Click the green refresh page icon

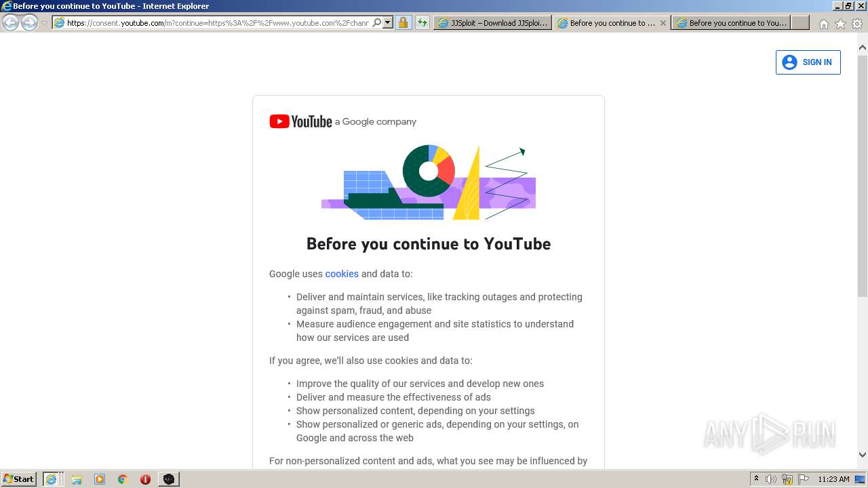(x=422, y=23)
